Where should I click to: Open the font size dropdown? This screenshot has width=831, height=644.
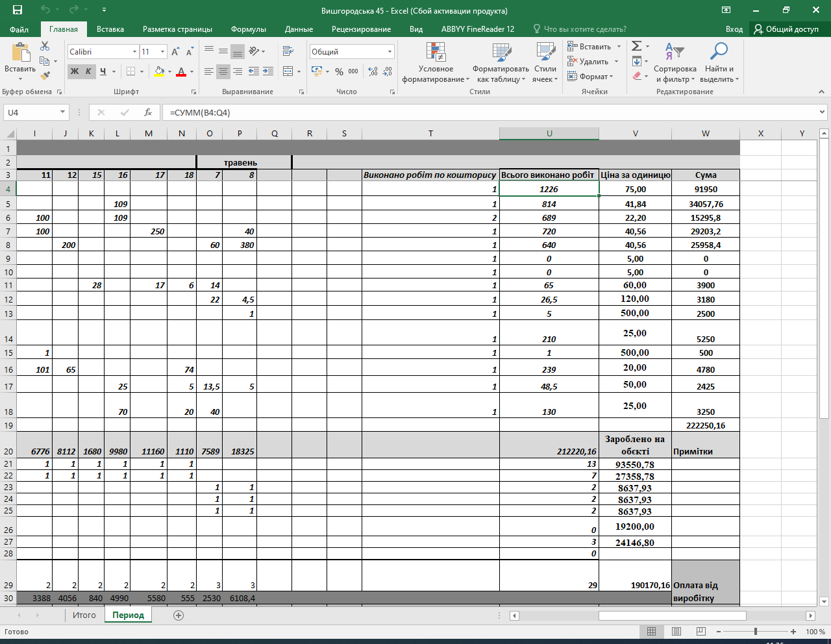point(162,51)
